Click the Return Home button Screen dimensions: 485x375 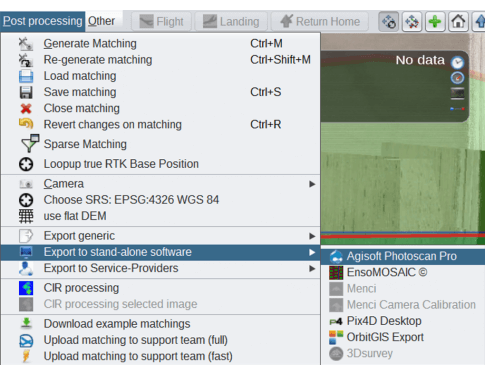[x=320, y=22]
